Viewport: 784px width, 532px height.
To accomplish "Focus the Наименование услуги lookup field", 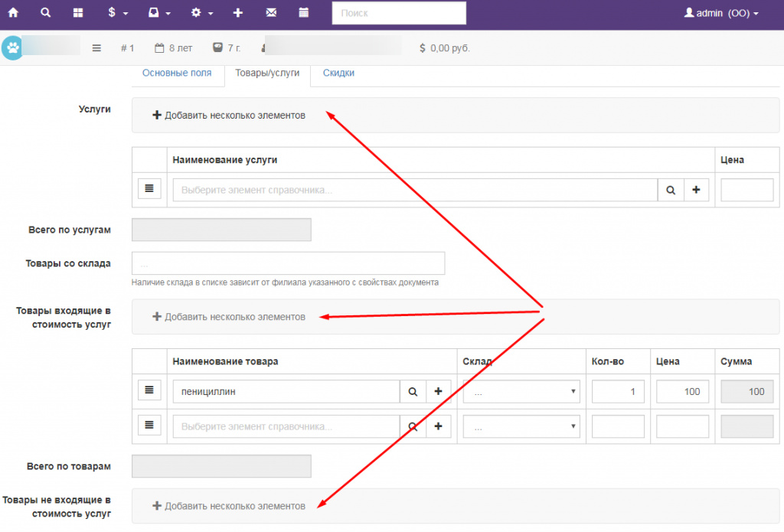I will tap(415, 190).
